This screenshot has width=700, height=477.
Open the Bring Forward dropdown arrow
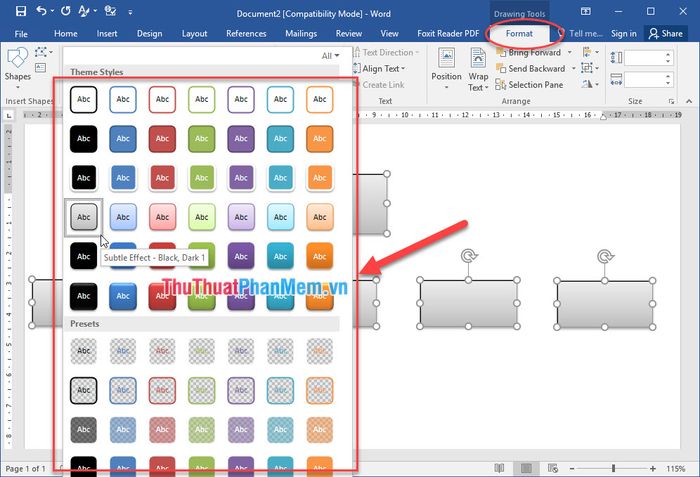coord(569,53)
